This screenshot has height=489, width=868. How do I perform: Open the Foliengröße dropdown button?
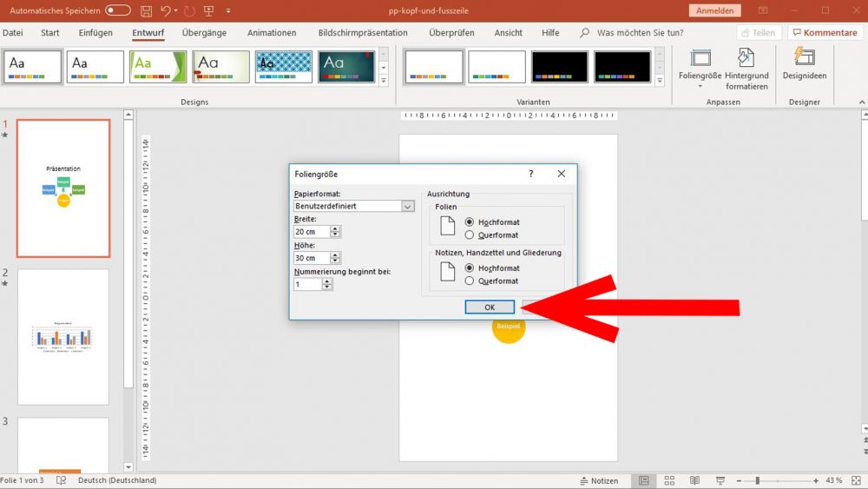[700, 69]
